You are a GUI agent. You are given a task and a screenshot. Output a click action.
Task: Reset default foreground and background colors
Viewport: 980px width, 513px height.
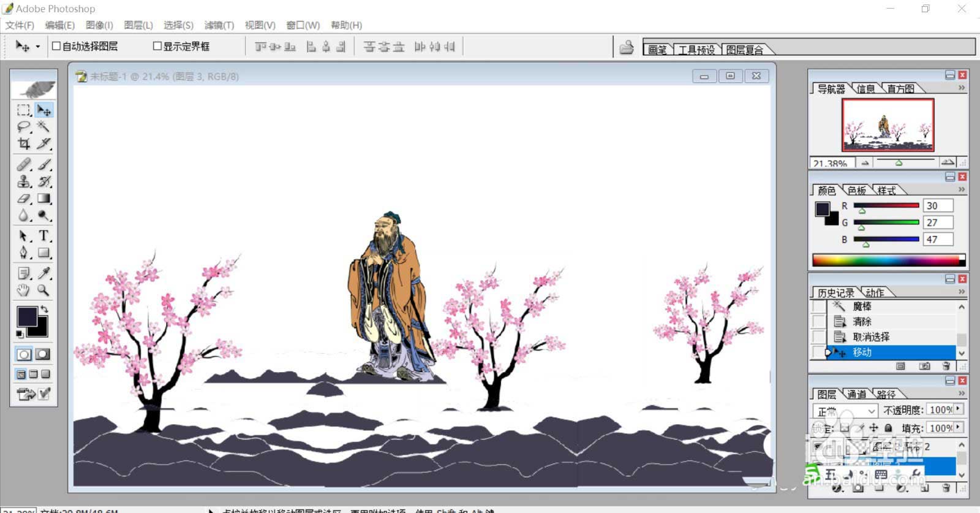(x=20, y=334)
